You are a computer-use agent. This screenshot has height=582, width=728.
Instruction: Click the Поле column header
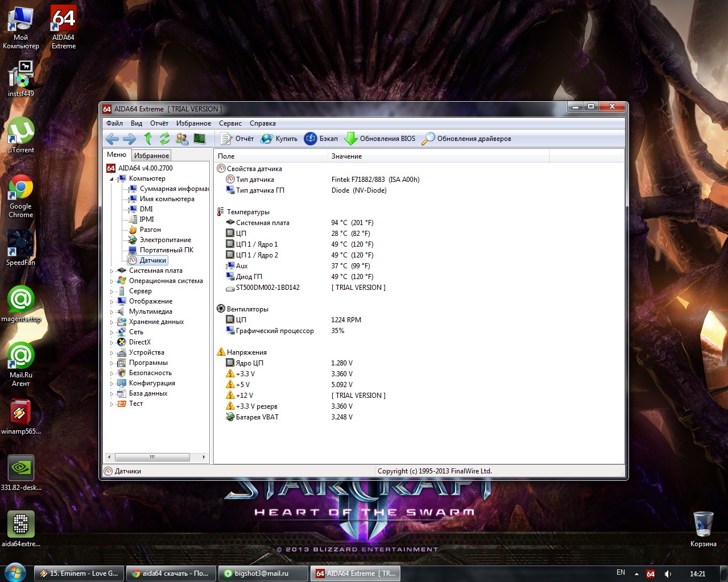[271, 156]
